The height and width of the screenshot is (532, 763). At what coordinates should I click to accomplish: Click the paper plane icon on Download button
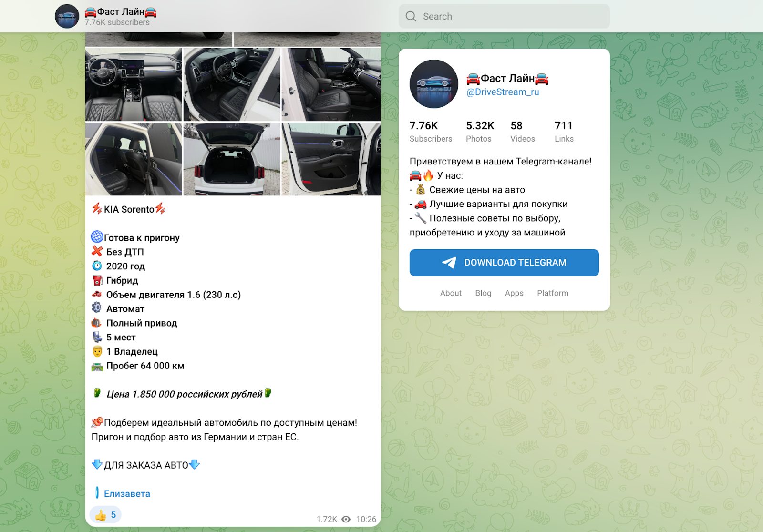point(449,263)
